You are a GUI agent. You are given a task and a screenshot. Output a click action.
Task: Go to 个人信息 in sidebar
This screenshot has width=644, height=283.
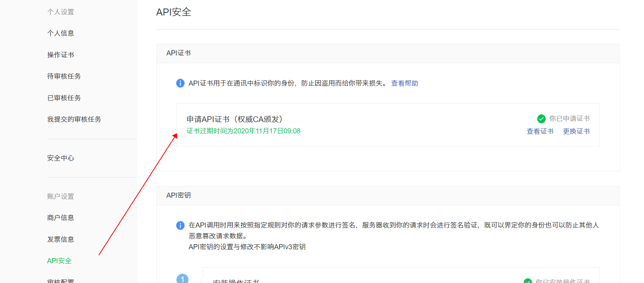click(x=61, y=33)
